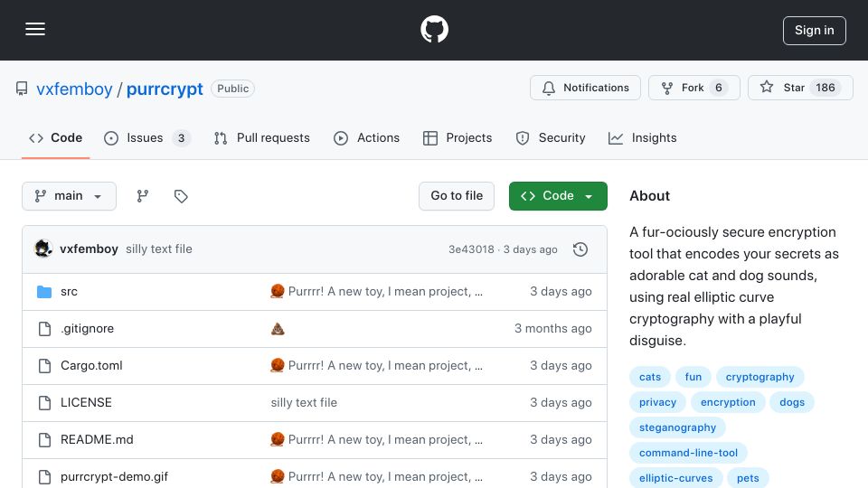Click the repository icon beside vxfemboy
This screenshot has width=868, height=488.
coord(22,89)
